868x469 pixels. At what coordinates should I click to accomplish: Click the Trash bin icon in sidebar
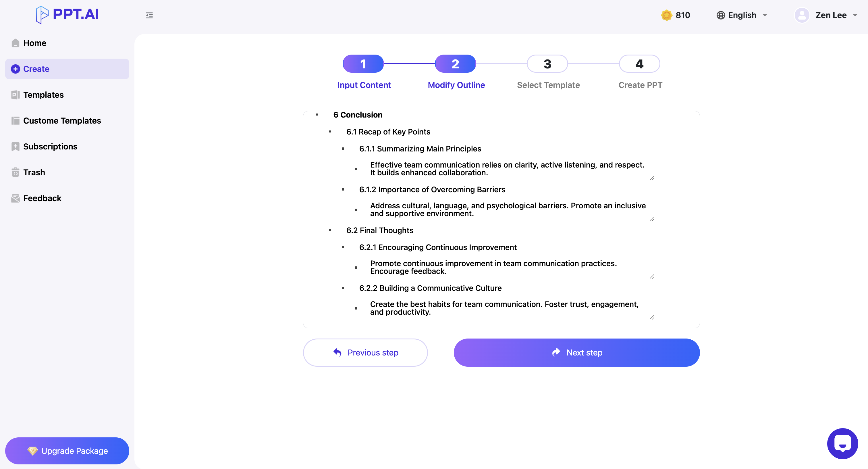15,172
